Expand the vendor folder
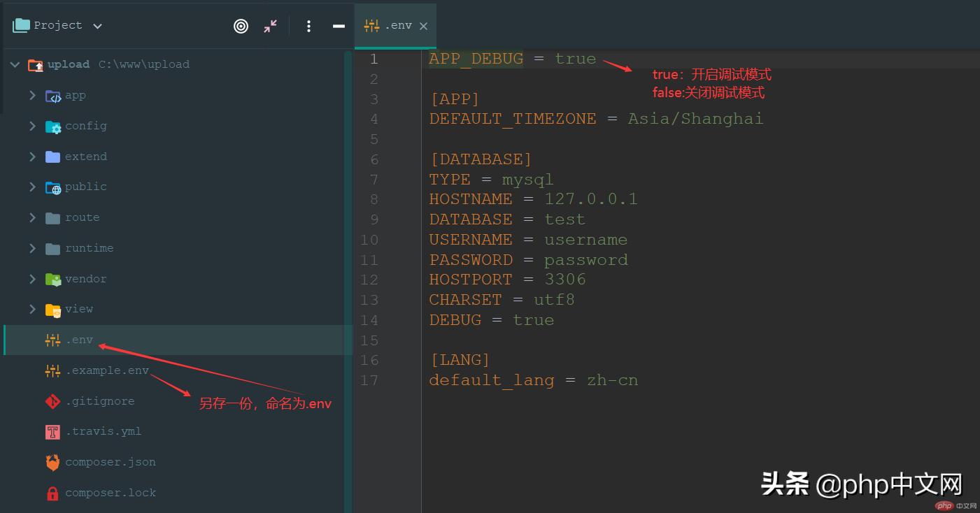 (32, 279)
